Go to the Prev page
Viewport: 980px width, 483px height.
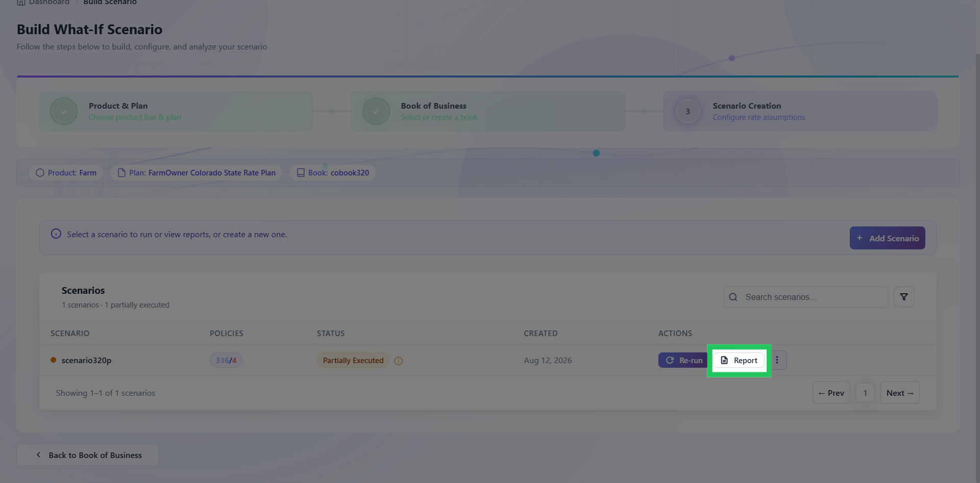coord(831,393)
